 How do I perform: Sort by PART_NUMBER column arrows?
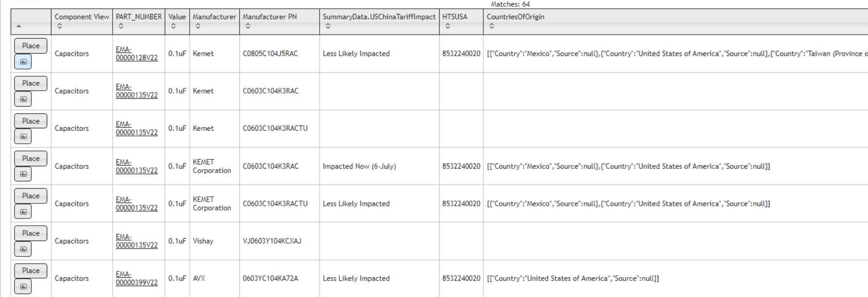tap(121, 26)
